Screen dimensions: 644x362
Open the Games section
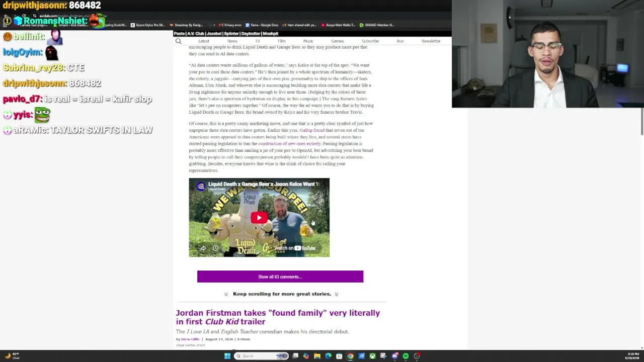pyautogui.click(x=338, y=41)
